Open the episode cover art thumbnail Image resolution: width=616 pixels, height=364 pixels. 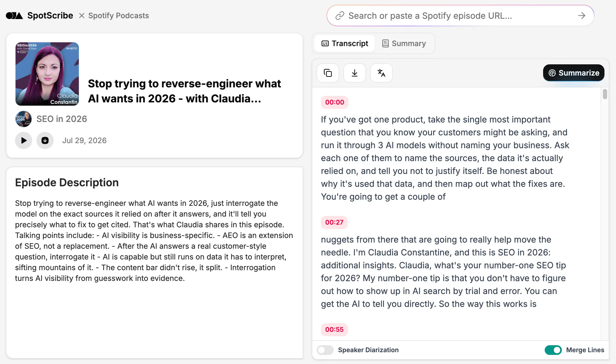(x=47, y=74)
